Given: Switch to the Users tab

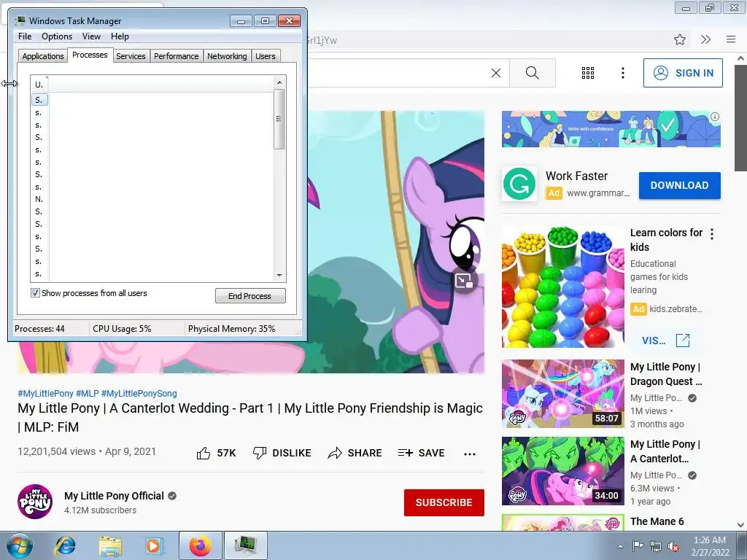Looking at the screenshot, I should click(x=266, y=55).
